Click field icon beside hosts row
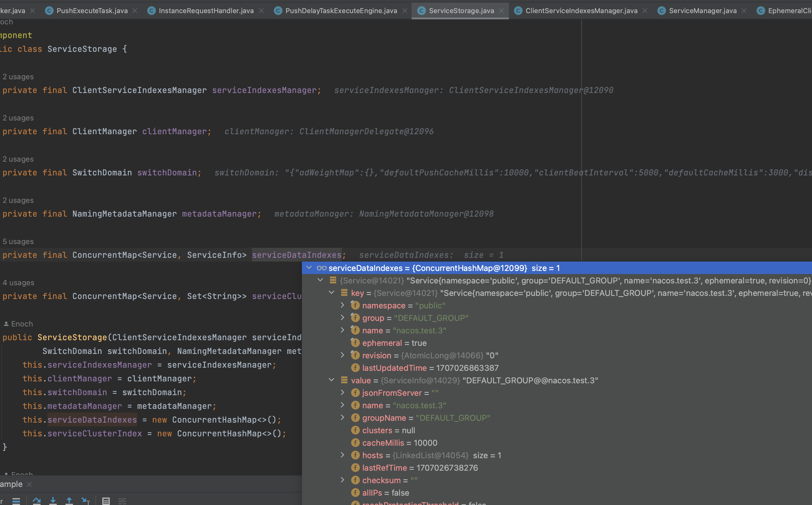The width and height of the screenshot is (812, 505). click(355, 455)
